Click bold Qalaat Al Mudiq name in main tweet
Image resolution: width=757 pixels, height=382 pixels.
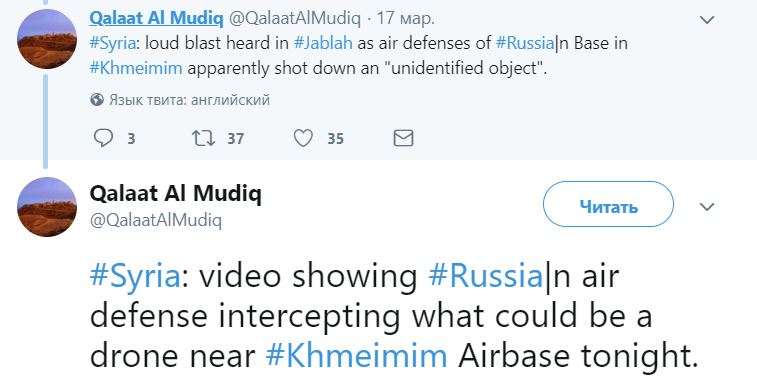tap(176, 194)
